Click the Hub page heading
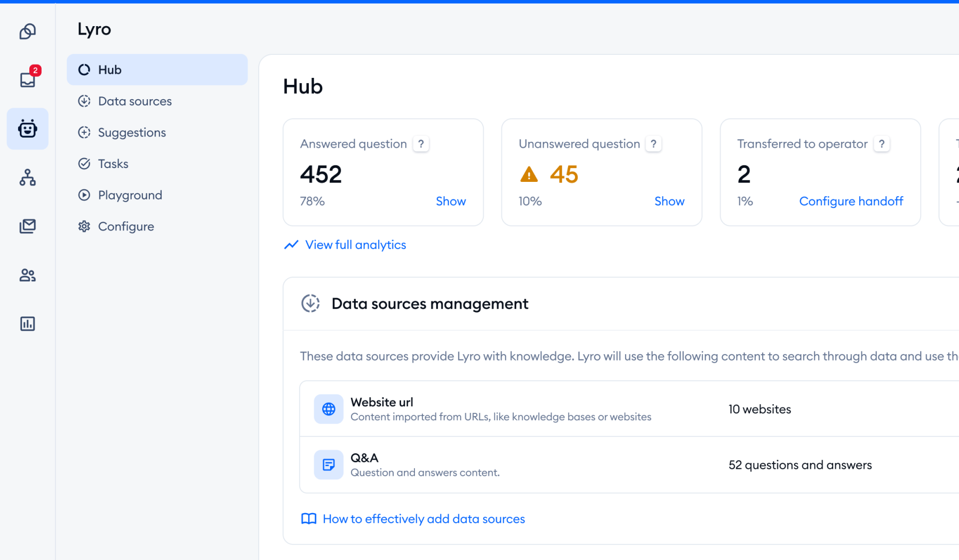The width and height of the screenshot is (959, 560). pos(303,86)
